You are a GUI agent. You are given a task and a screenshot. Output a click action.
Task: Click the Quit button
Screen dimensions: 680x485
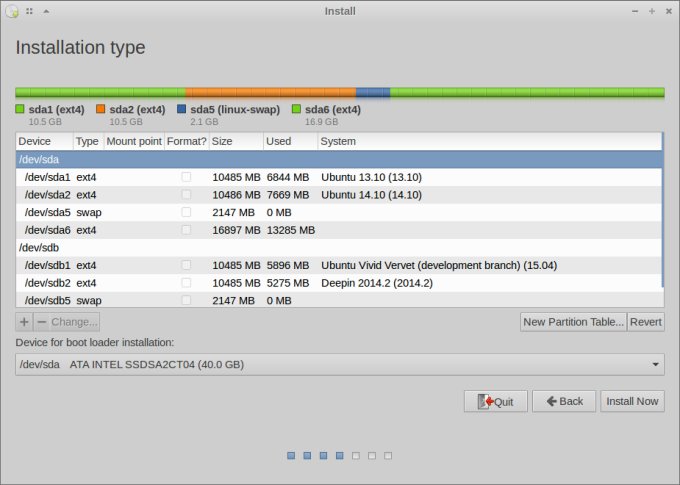click(x=496, y=401)
